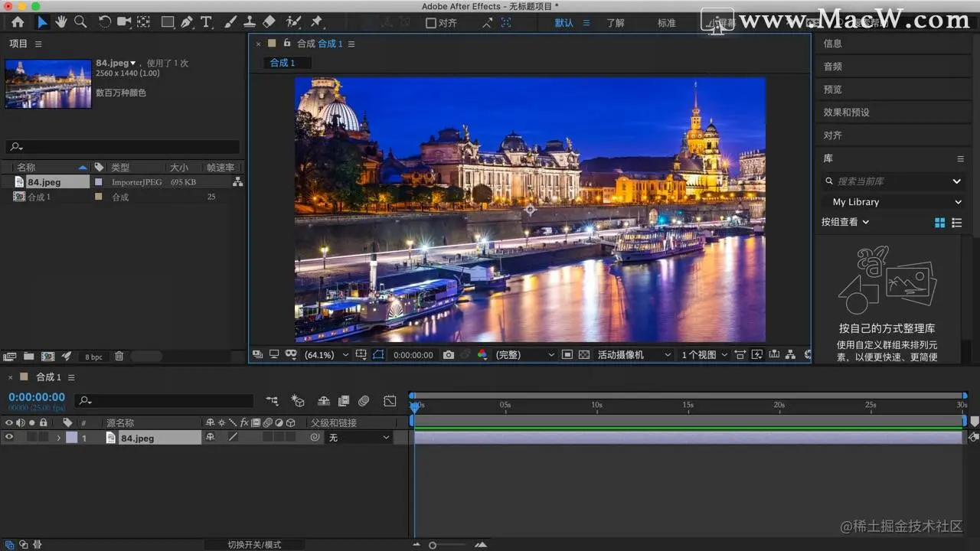
Task: Toggle motion blur enable in timeline header
Action: coord(364,400)
